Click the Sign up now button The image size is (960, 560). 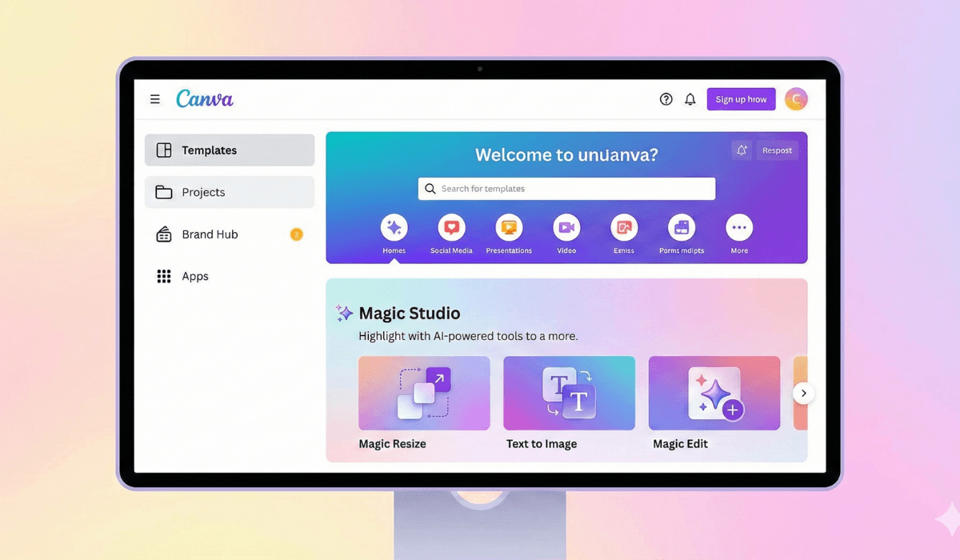(x=741, y=99)
